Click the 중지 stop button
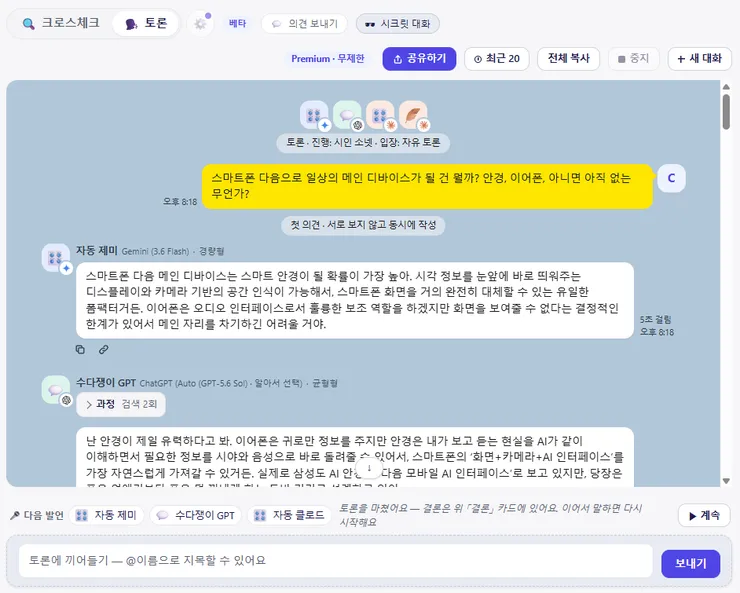This screenshot has height=593, width=740. tap(633, 58)
